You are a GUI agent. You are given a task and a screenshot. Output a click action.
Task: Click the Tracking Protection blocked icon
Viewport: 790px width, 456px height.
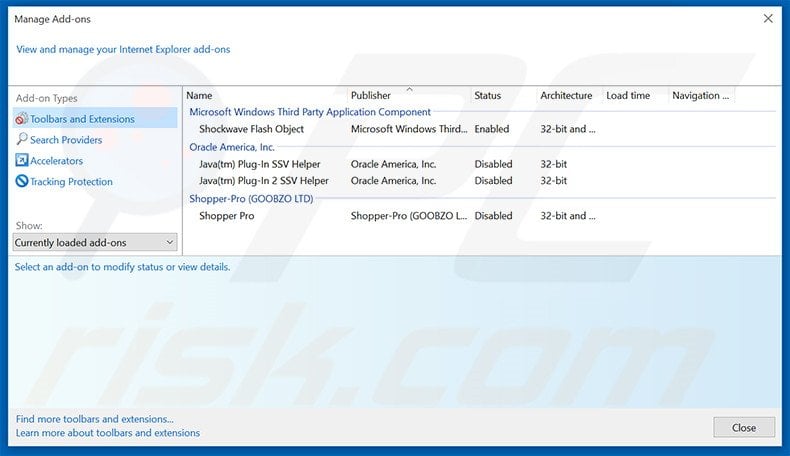[22, 181]
